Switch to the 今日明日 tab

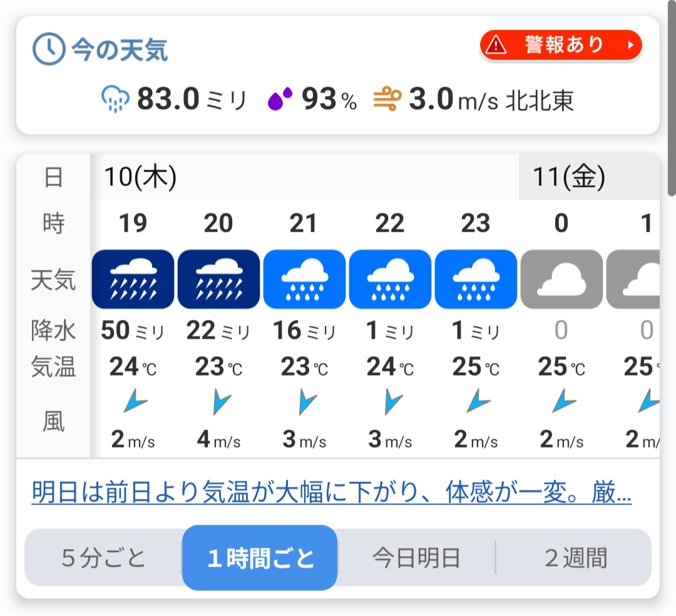click(416, 558)
